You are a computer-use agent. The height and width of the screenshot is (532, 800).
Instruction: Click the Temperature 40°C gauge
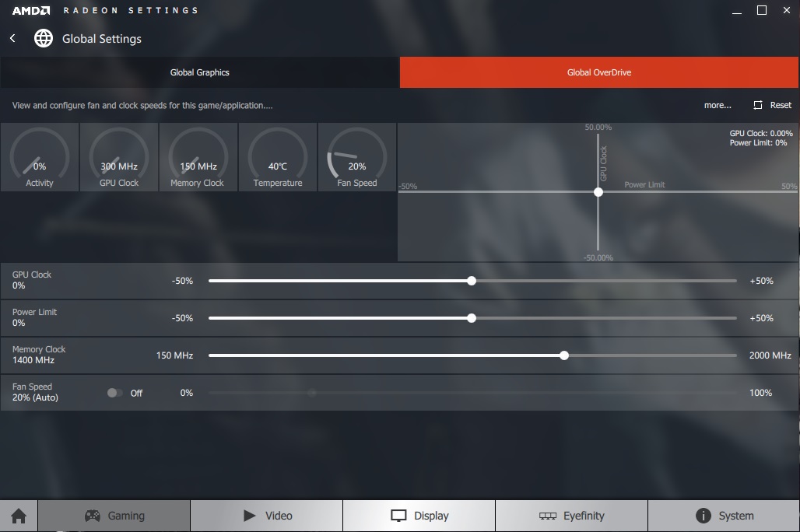coord(278,157)
